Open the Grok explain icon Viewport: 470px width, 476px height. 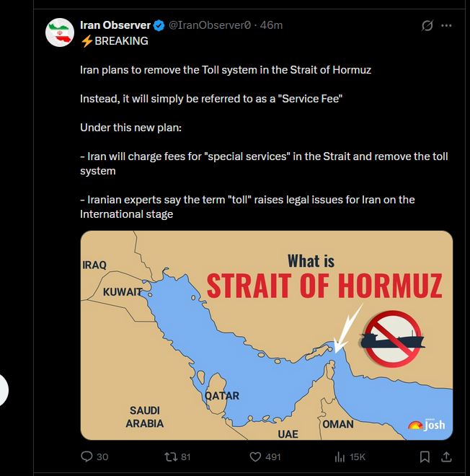tap(427, 25)
